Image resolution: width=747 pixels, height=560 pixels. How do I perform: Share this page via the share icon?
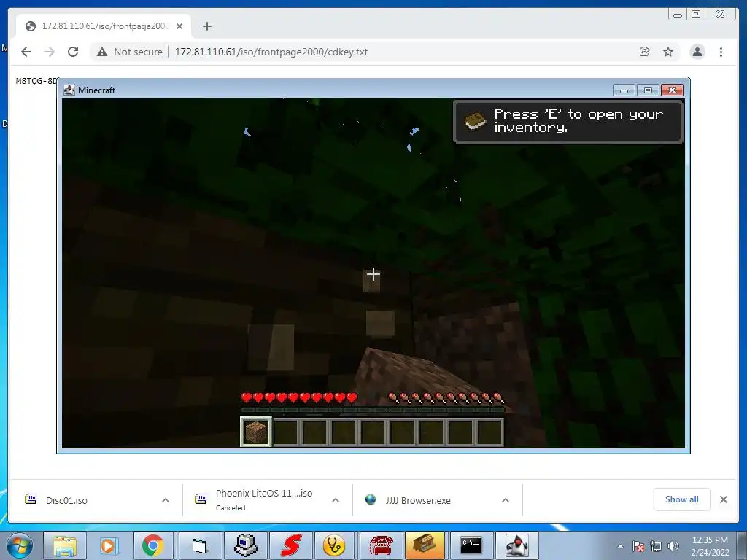[x=645, y=52]
